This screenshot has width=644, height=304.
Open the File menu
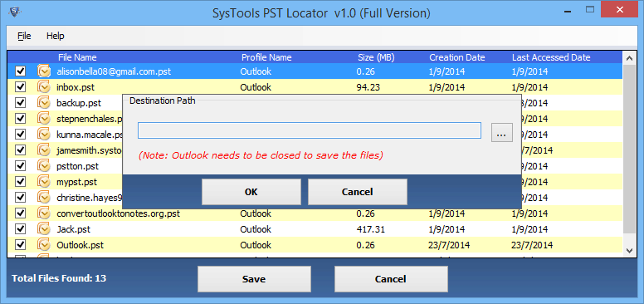click(24, 36)
